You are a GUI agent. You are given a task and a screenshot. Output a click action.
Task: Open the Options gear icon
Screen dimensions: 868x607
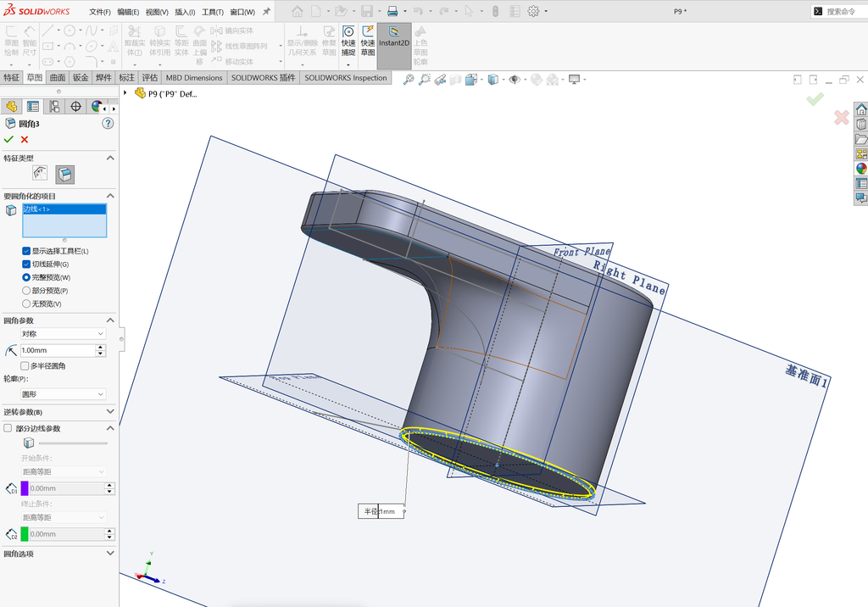tap(533, 11)
